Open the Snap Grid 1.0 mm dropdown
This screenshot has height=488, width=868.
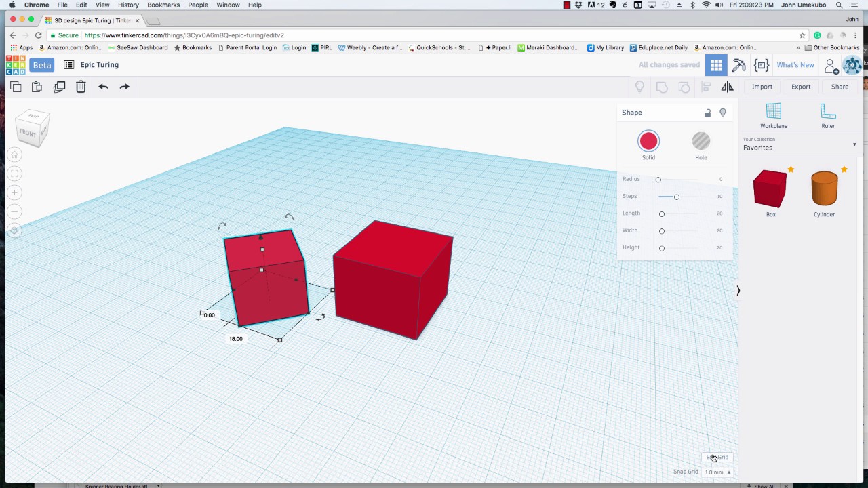click(x=717, y=472)
